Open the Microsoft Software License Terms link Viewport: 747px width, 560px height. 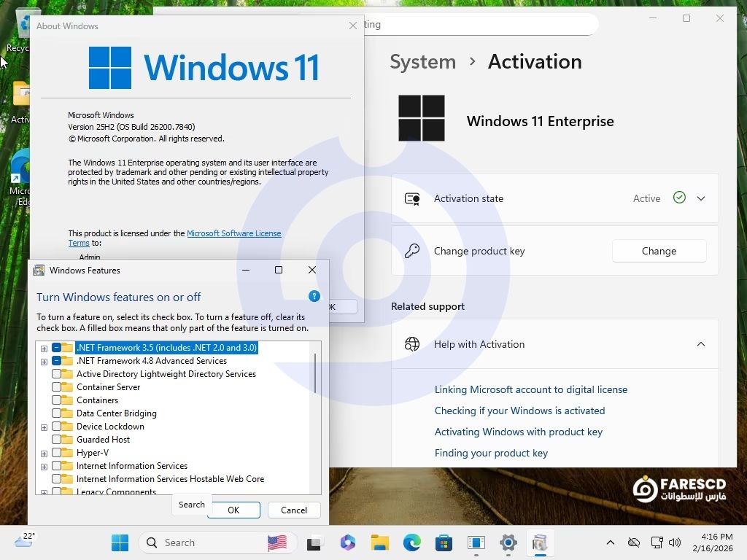point(233,233)
